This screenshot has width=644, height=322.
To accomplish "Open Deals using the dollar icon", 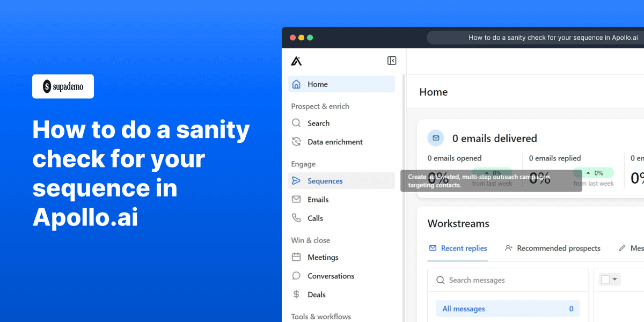I will (x=296, y=294).
